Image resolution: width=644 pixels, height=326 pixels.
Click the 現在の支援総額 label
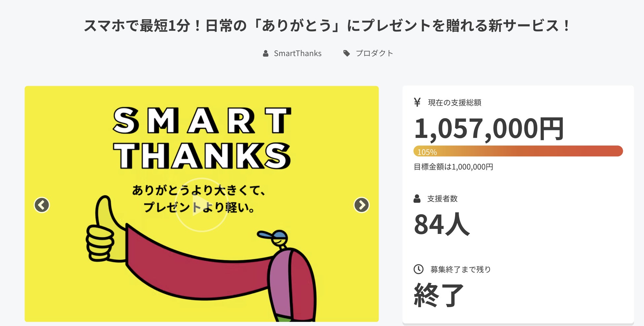click(454, 103)
